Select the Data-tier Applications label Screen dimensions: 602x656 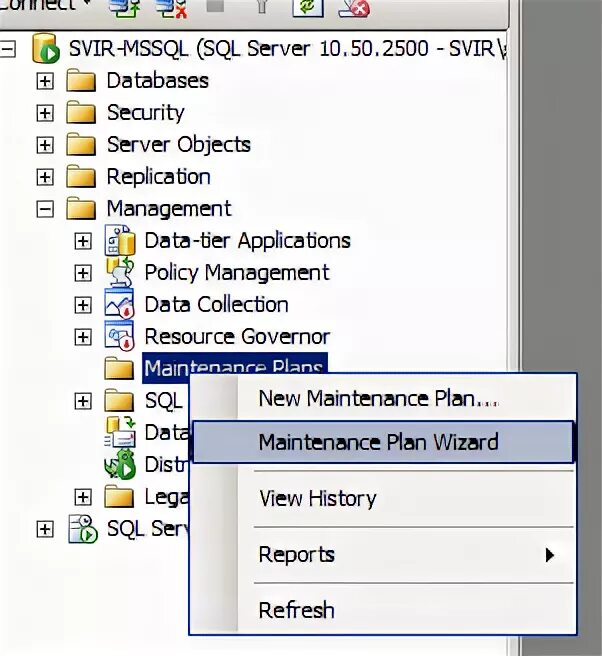[248, 241]
